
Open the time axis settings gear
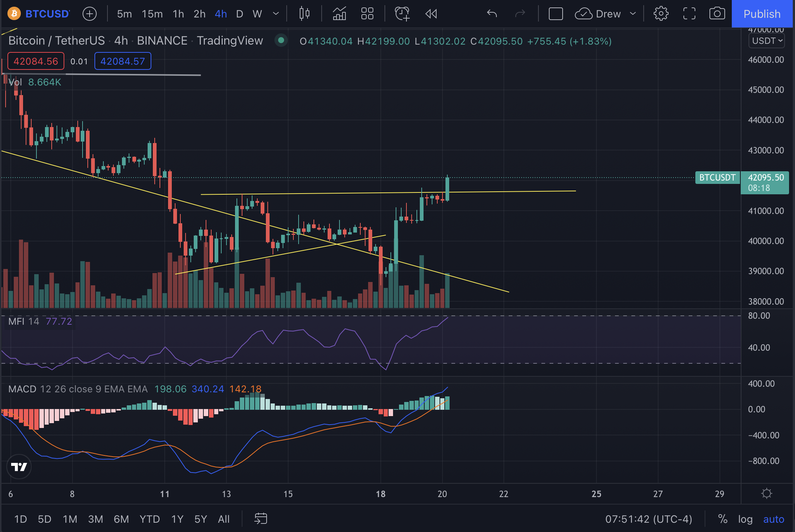pos(767,494)
